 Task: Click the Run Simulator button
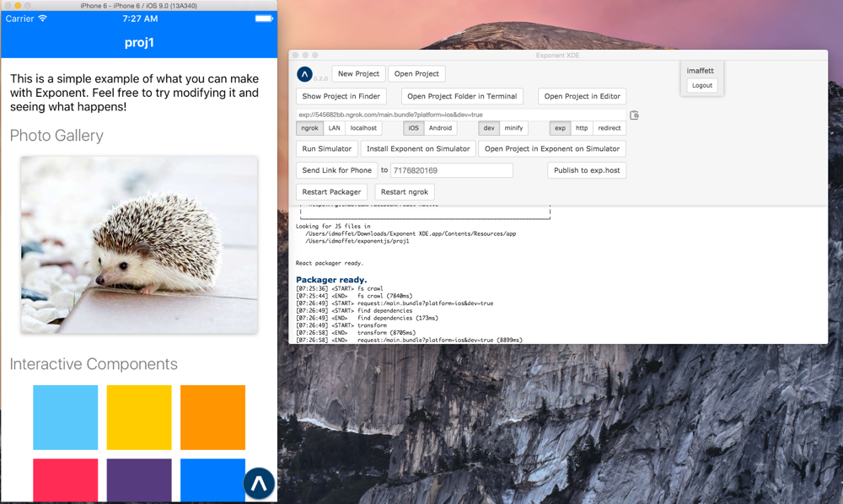[x=327, y=149]
